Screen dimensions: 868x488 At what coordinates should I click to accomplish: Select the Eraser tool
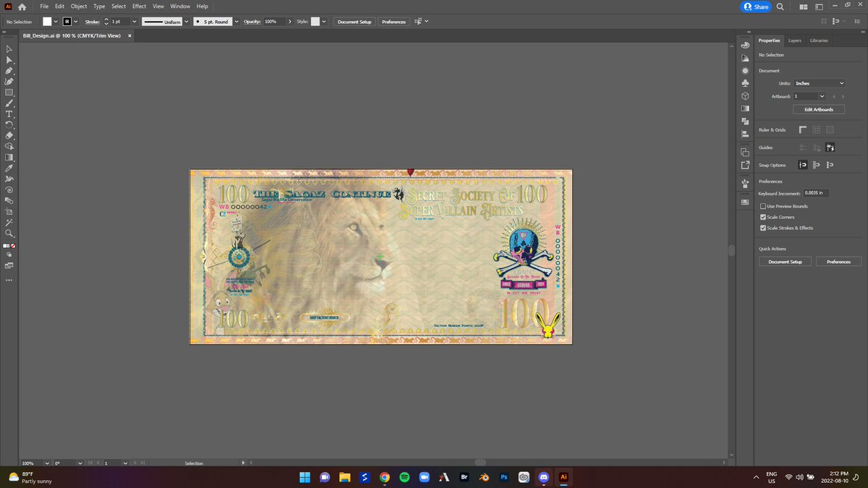9,135
